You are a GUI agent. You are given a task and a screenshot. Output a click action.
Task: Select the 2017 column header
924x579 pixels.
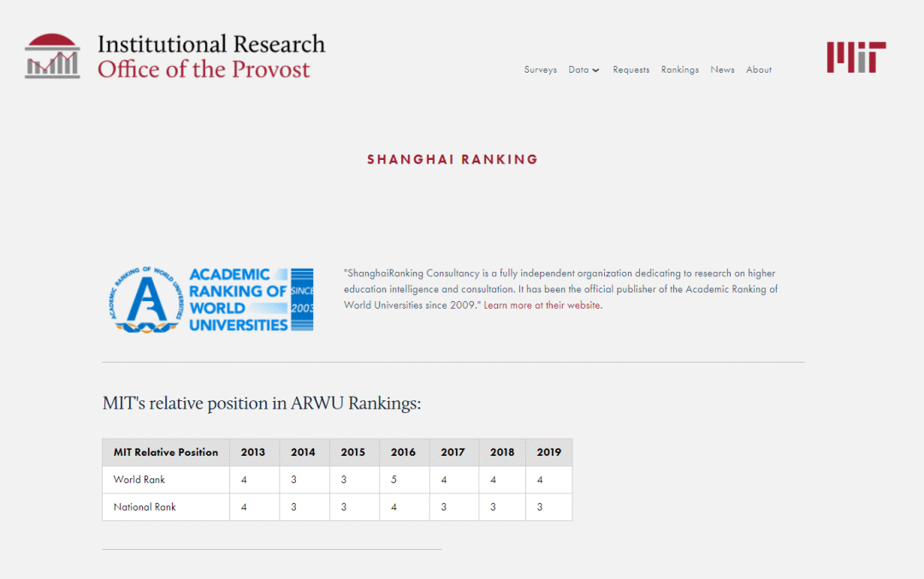click(x=454, y=452)
